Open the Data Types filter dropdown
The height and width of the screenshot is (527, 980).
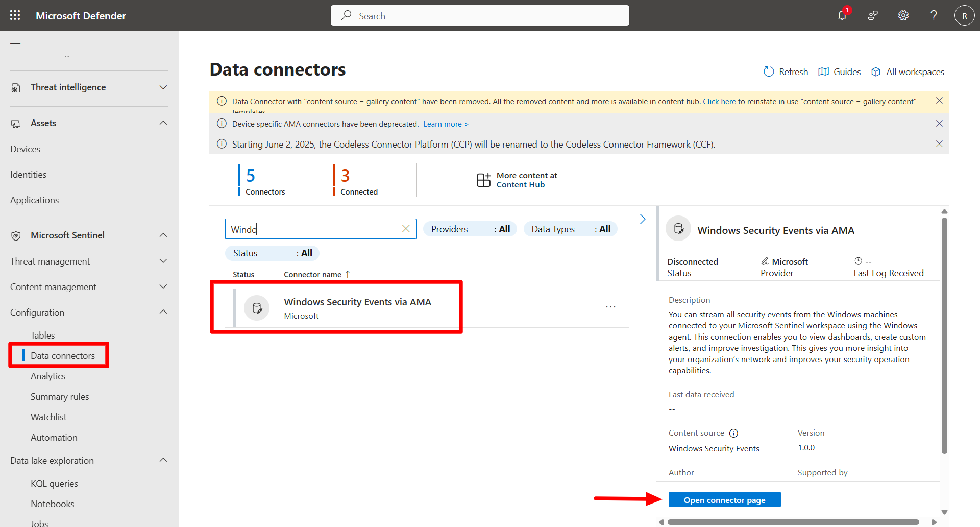coord(571,229)
